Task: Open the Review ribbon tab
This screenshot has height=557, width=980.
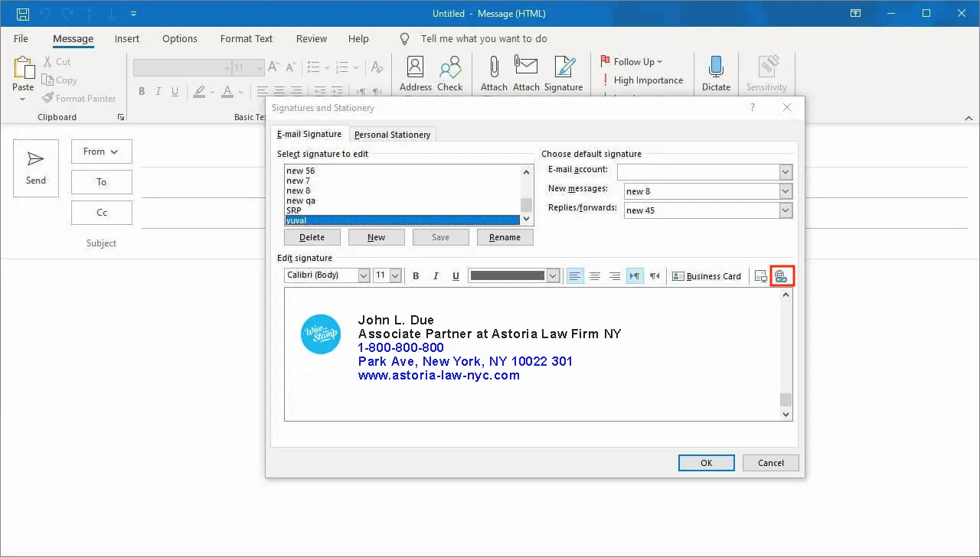Action: click(312, 38)
